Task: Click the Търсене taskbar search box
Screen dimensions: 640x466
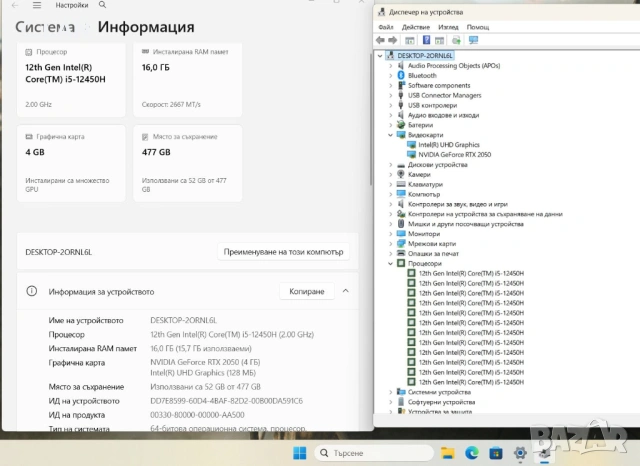Action: (x=373, y=453)
